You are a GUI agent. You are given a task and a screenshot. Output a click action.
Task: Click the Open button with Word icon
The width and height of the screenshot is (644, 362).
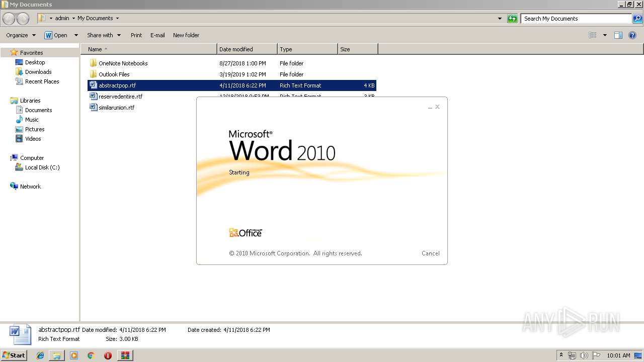pyautogui.click(x=56, y=35)
